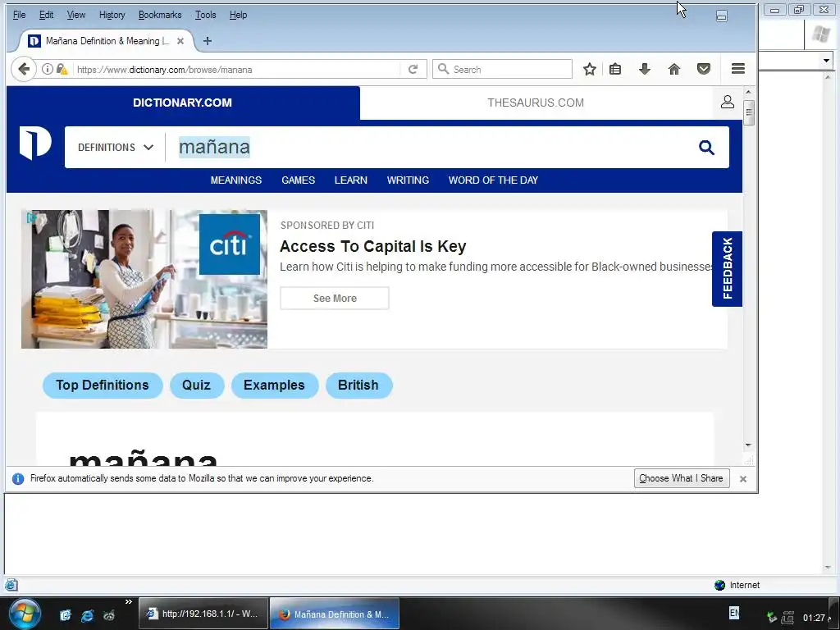Click the Firefox URL address field

coord(238,70)
